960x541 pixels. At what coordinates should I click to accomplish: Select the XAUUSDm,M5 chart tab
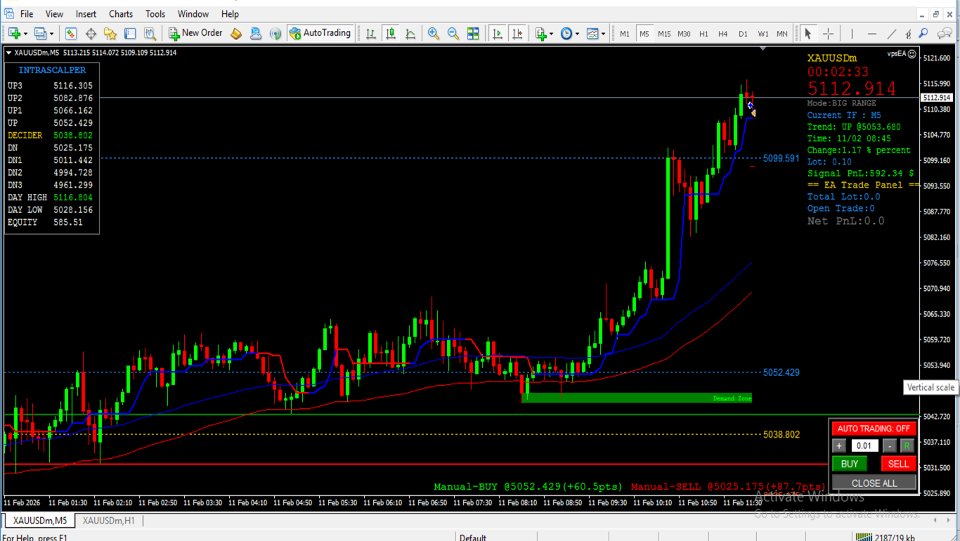coord(40,520)
